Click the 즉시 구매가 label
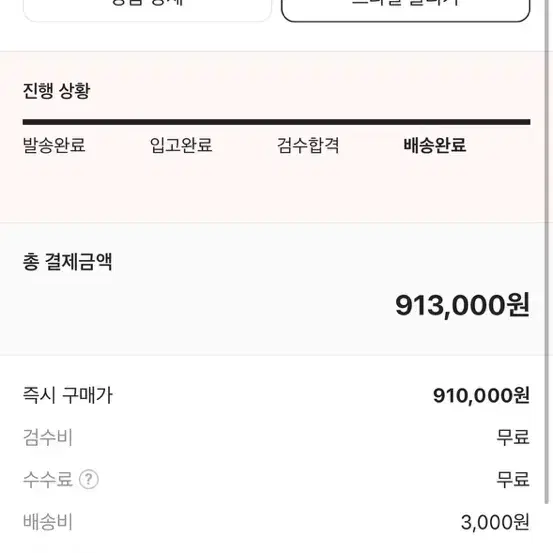 coord(68,395)
